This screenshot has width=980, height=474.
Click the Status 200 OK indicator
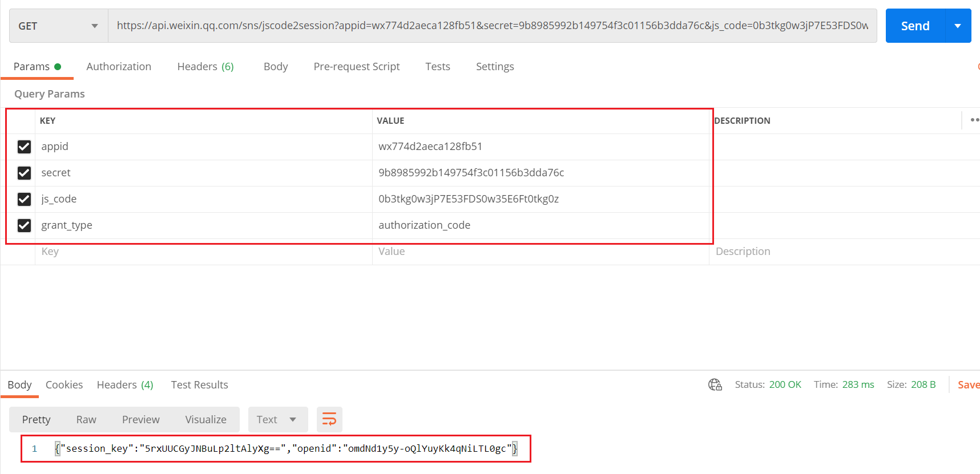[x=768, y=385]
